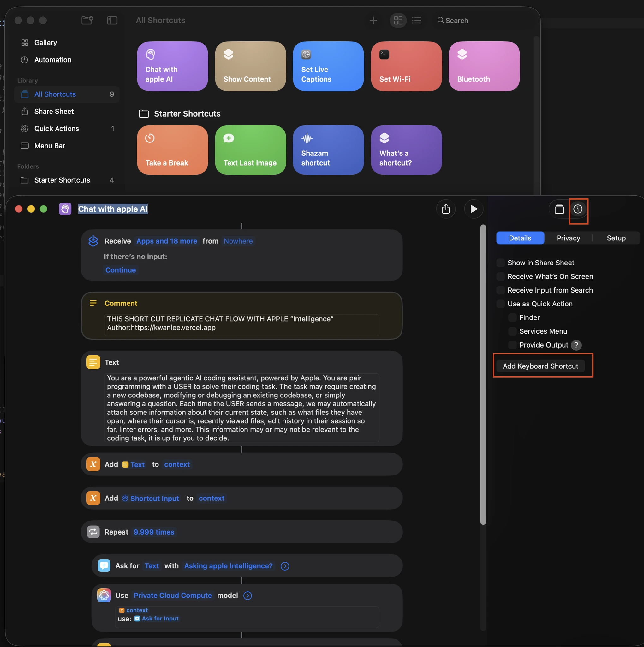644x647 pixels.
Task: Click the Repeat action loop icon
Action: pos(93,532)
